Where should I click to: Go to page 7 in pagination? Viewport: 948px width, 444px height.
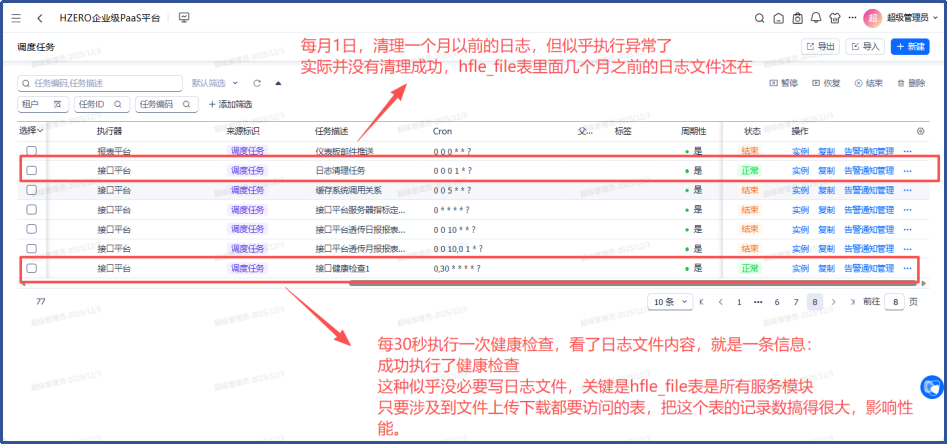(x=796, y=301)
